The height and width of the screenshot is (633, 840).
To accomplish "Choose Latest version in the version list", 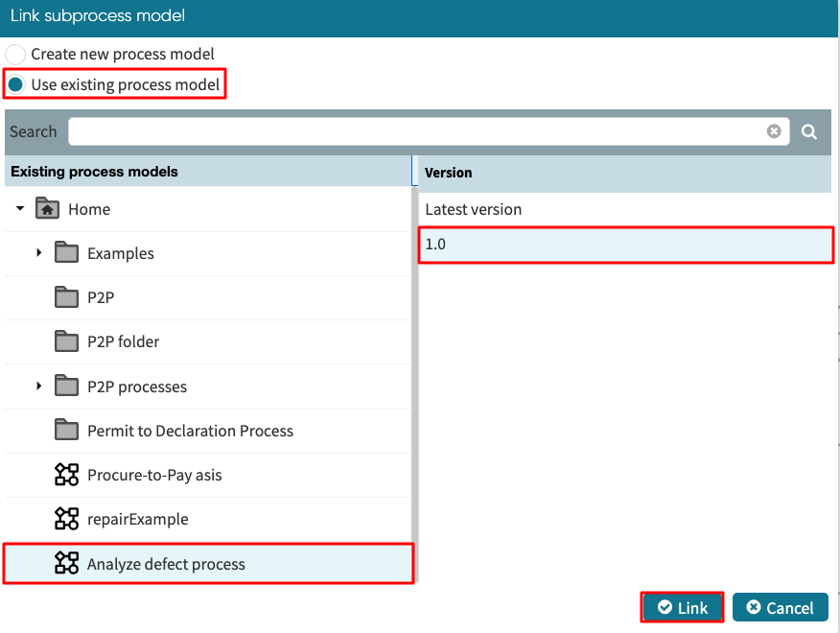I will (474, 209).
